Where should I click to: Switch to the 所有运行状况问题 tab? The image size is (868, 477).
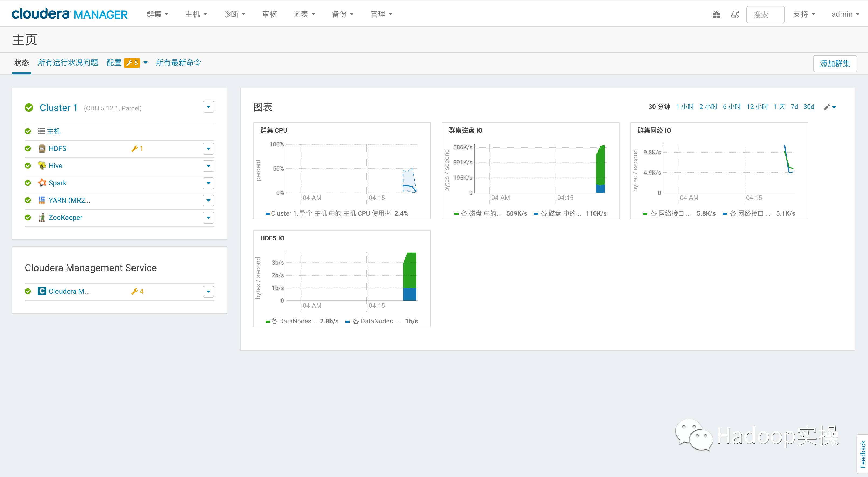[68, 63]
